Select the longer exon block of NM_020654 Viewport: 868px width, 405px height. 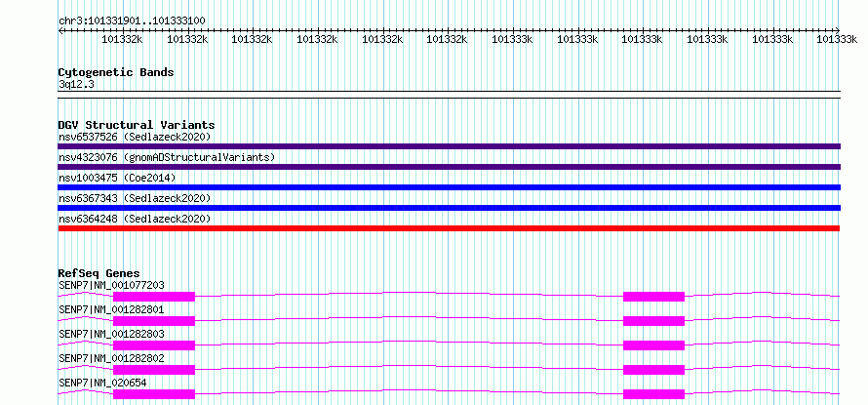154,394
